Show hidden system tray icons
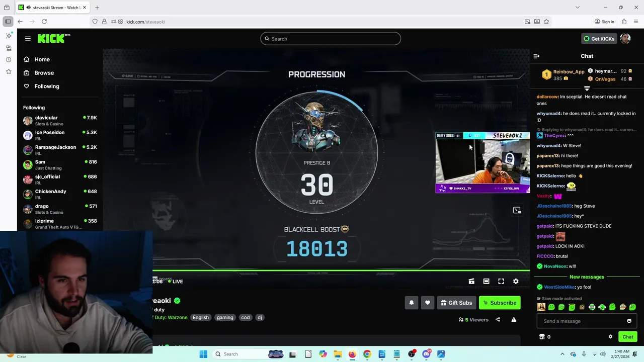The width and height of the screenshot is (644, 362). [x=562, y=354]
